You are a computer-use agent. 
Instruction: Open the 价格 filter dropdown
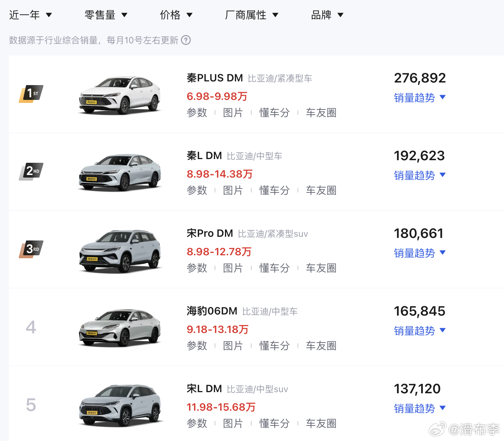[176, 15]
